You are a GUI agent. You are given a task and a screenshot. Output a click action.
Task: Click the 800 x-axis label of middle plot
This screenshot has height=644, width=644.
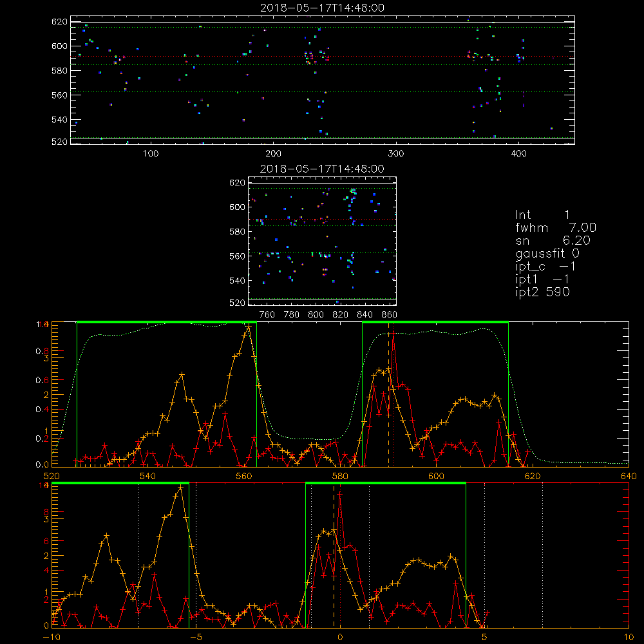point(316,315)
